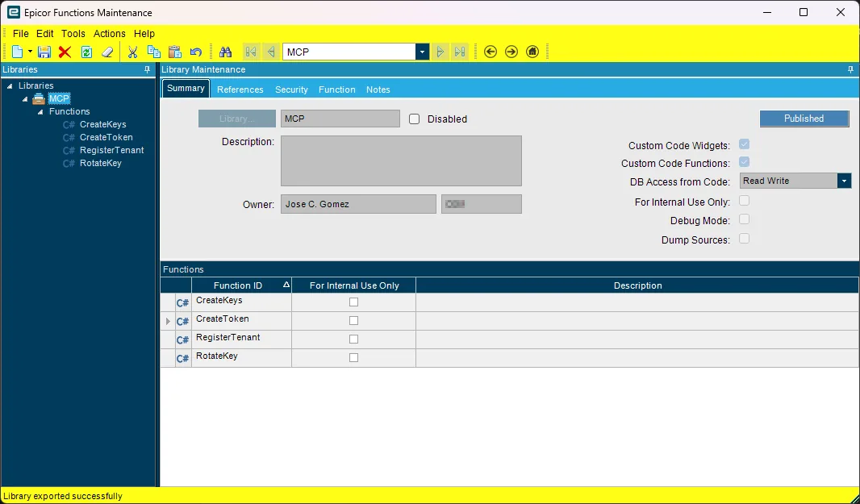Click the Back circular arrow icon
This screenshot has width=860, height=504.
(491, 52)
